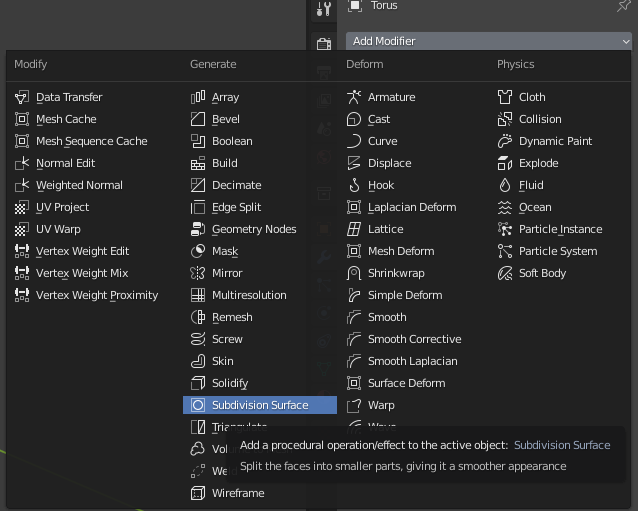Click the pin icon beside Torus
Image resolution: width=638 pixels, height=511 pixels.
coord(624,6)
